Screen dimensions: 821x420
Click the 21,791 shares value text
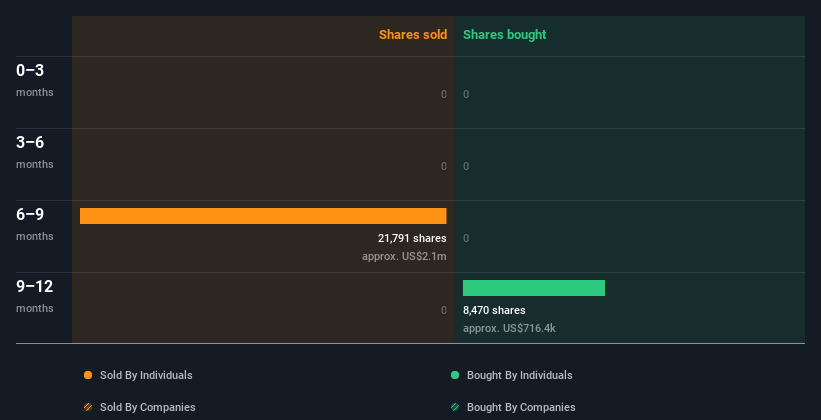click(412, 238)
